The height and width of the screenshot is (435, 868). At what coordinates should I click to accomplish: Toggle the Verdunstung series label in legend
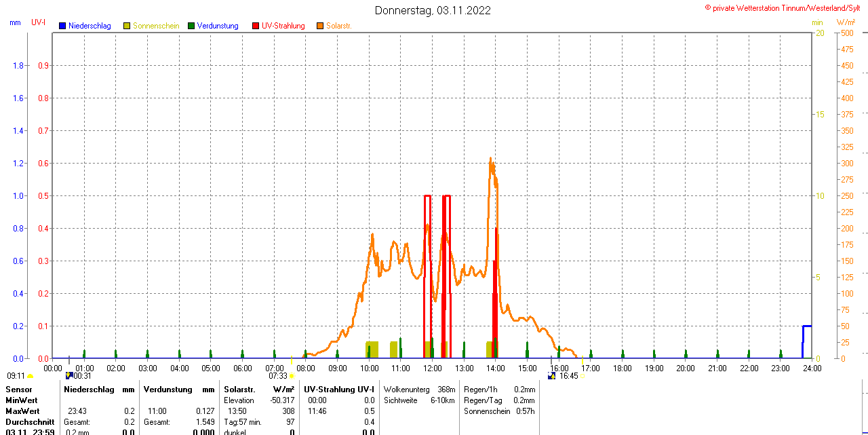tap(218, 26)
